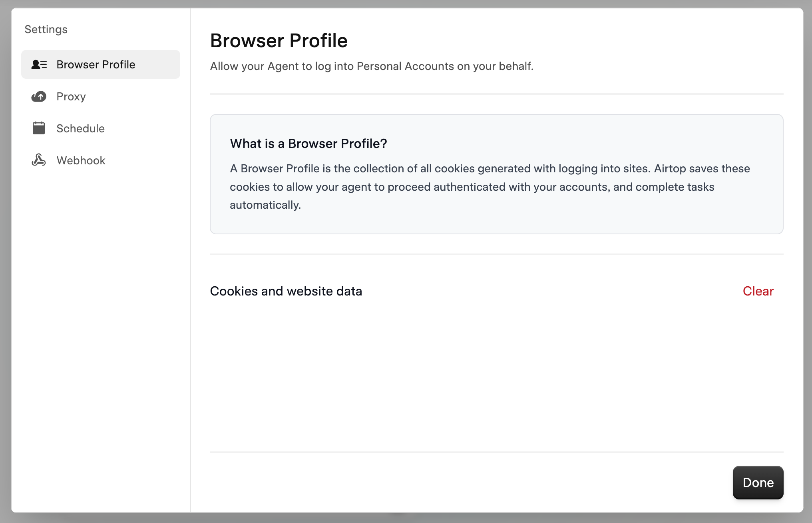812x523 pixels.
Task: Click the Settings heading
Action: pos(46,29)
